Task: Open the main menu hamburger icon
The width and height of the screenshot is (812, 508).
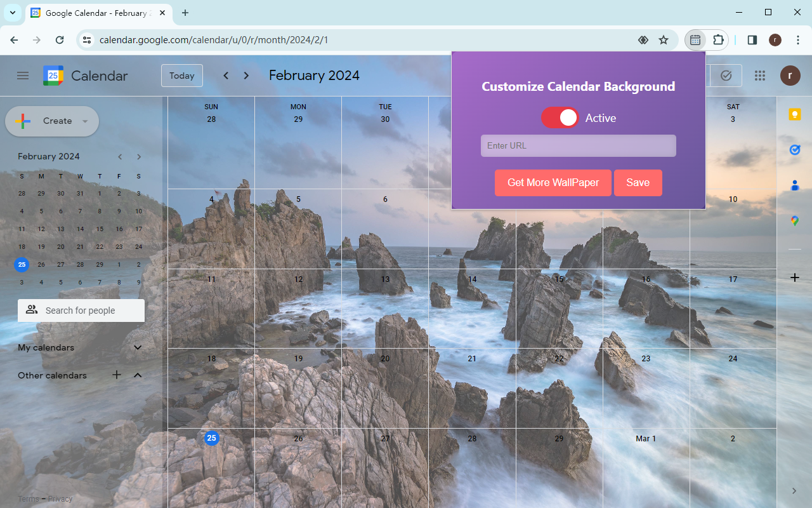Action: point(23,76)
